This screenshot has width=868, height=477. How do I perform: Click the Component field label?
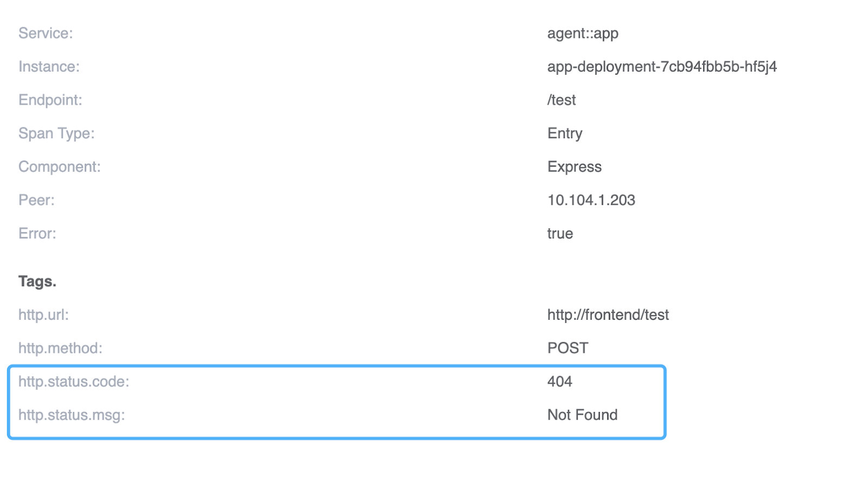pyautogui.click(x=60, y=167)
